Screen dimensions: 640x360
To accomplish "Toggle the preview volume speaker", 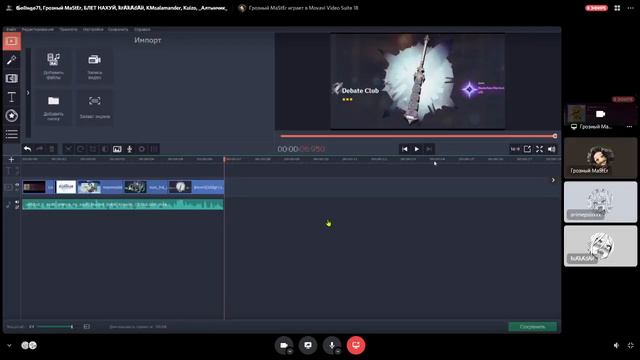I will tap(552, 149).
